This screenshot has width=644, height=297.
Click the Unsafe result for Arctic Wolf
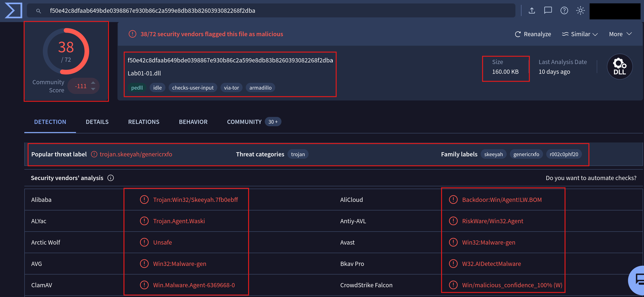(x=162, y=242)
